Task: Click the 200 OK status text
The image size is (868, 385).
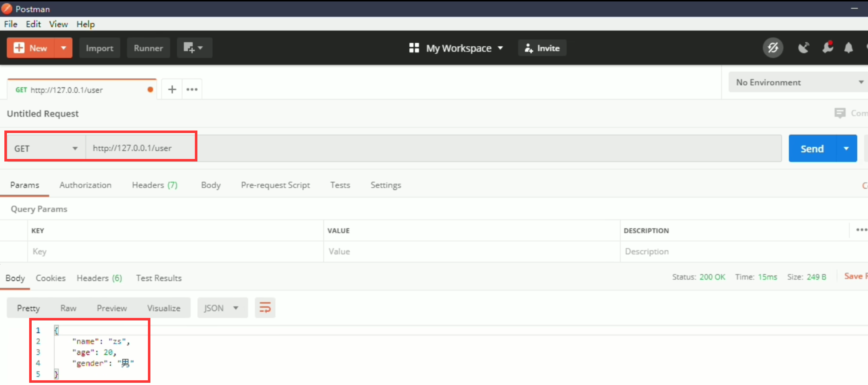Action: tap(712, 277)
